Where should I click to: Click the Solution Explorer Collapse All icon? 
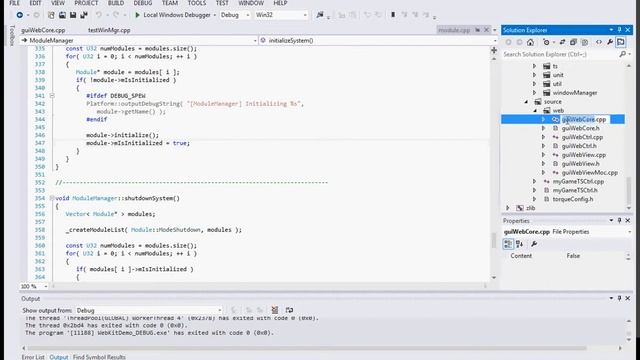pyautogui.click(x=573, y=42)
